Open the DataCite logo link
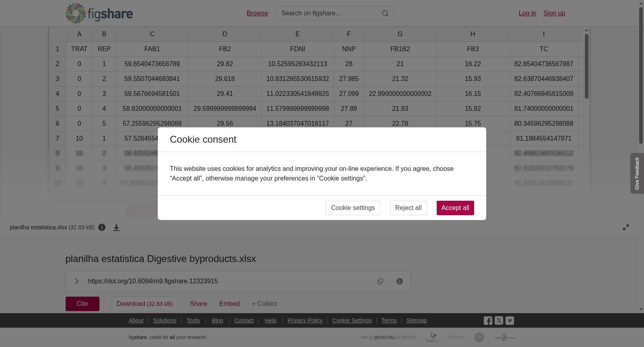The width and height of the screenshot is (644, 347). (x=433, y=337)
